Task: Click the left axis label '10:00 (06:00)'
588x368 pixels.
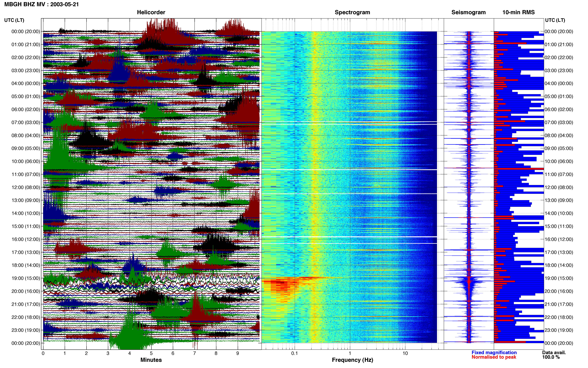Action: tap(26, 161)
